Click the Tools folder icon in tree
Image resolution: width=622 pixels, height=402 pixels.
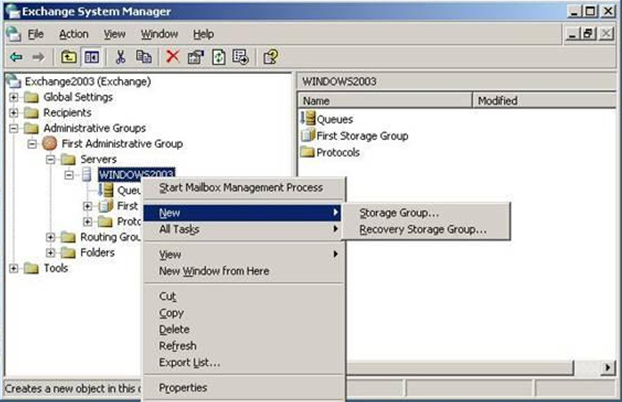pos(31,269)
